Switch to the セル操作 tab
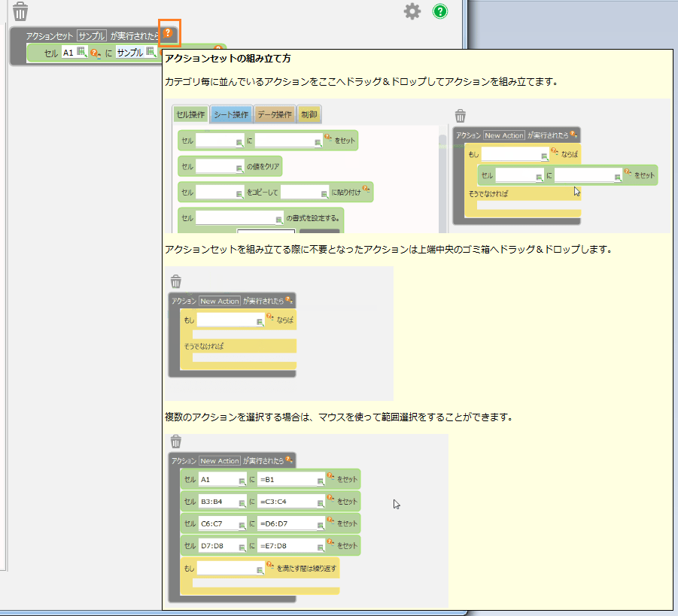 pyautogui.click(x=190, y=115)
